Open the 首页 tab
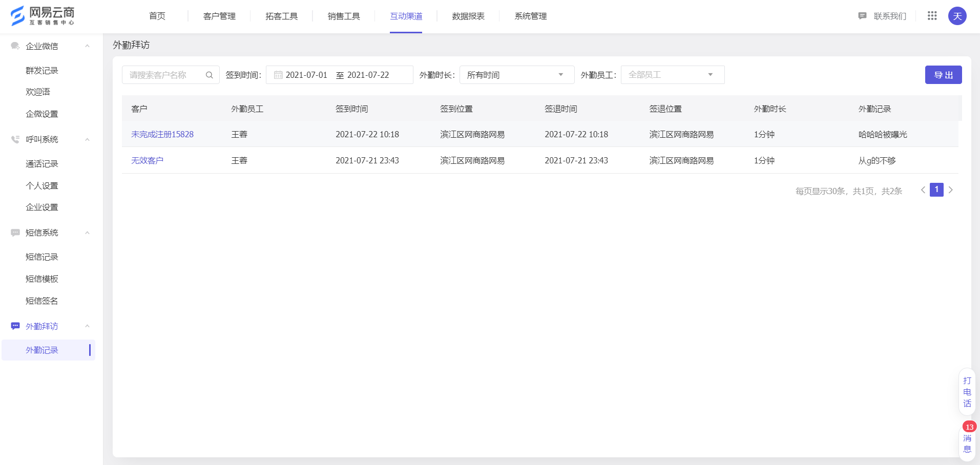 pyautogui.click(x=157, y=16)
